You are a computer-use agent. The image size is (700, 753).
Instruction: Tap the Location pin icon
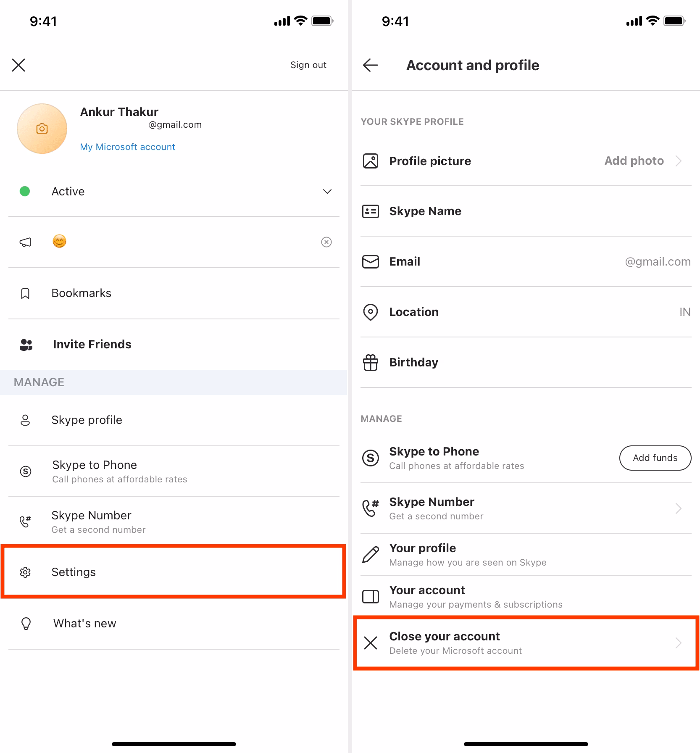click(x=370, y=312)
